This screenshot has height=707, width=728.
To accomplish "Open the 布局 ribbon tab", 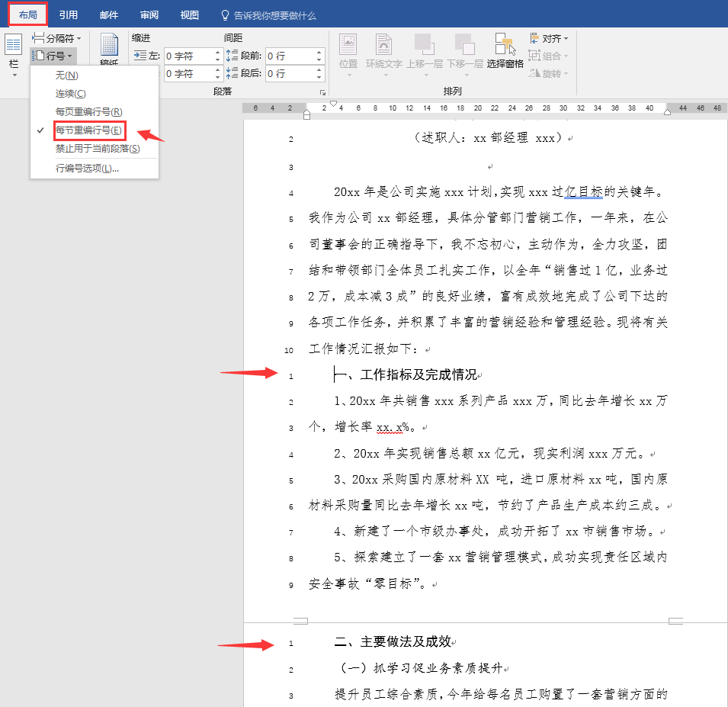I will [28, 14].
